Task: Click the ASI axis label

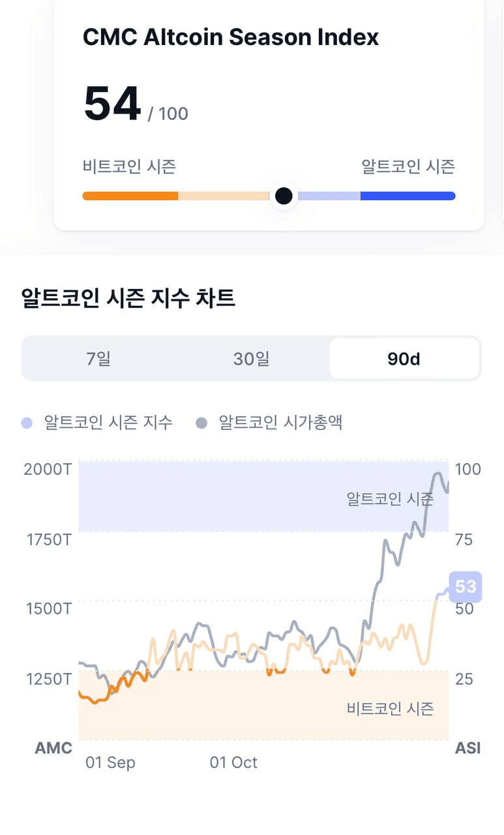Action: [x=467, y=748]
